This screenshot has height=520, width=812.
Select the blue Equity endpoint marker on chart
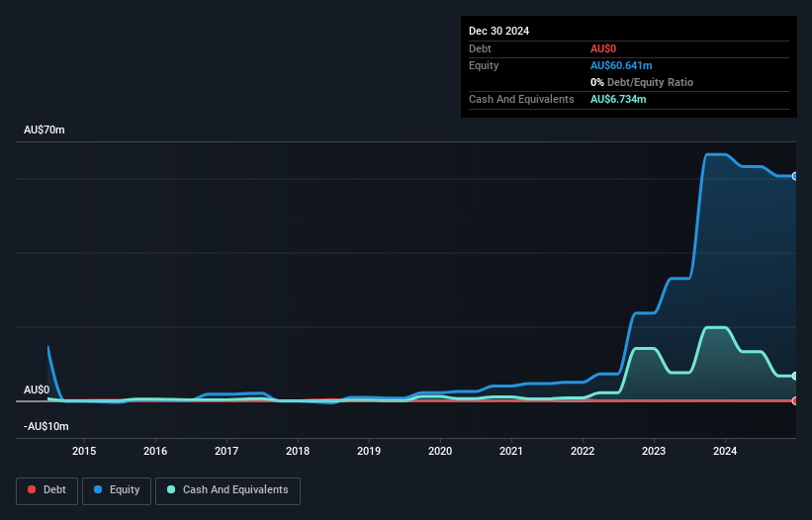(x=795, y=176)
